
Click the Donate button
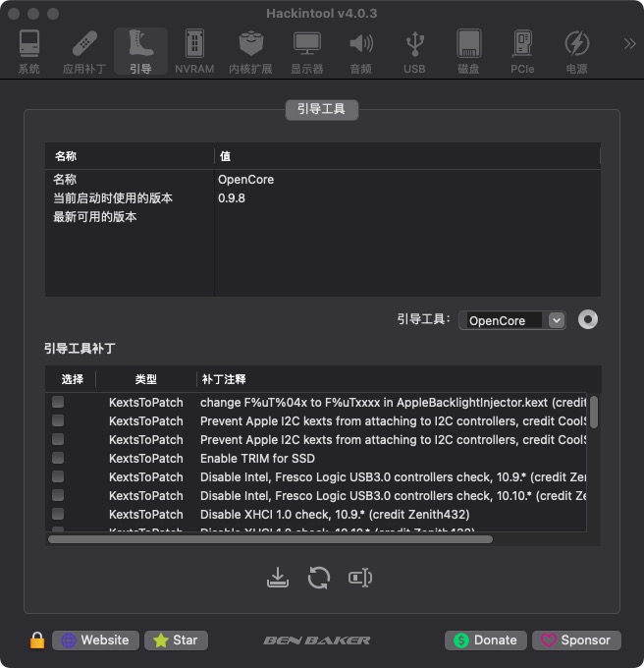click(x=486, y=640)
